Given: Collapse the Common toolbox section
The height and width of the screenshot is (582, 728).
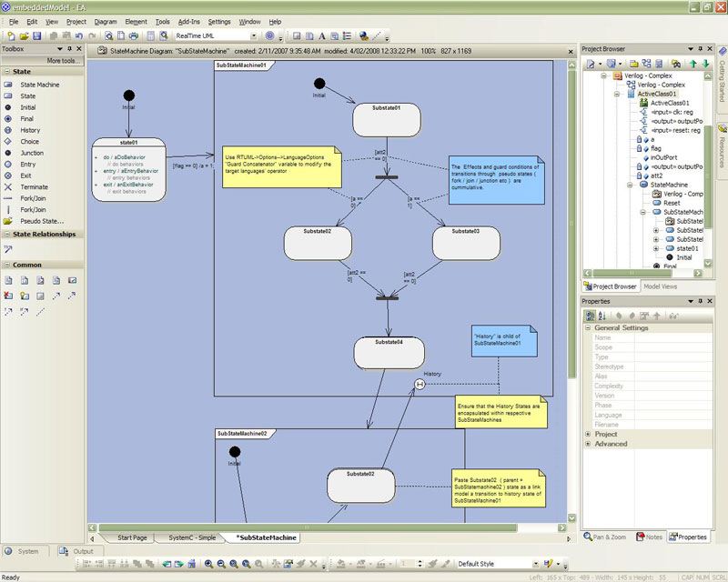Looking at the screenshot, I should tap(7, 265).
